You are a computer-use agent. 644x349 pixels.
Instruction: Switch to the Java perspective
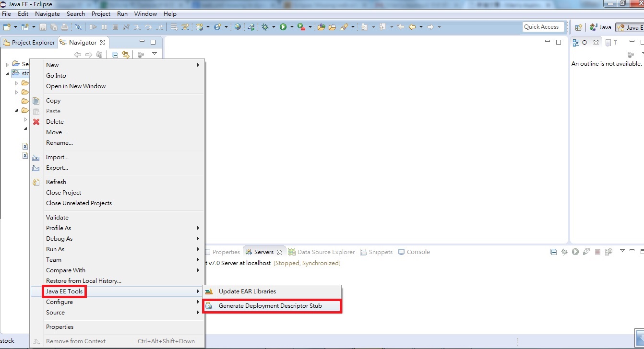[x=600, y=27]
